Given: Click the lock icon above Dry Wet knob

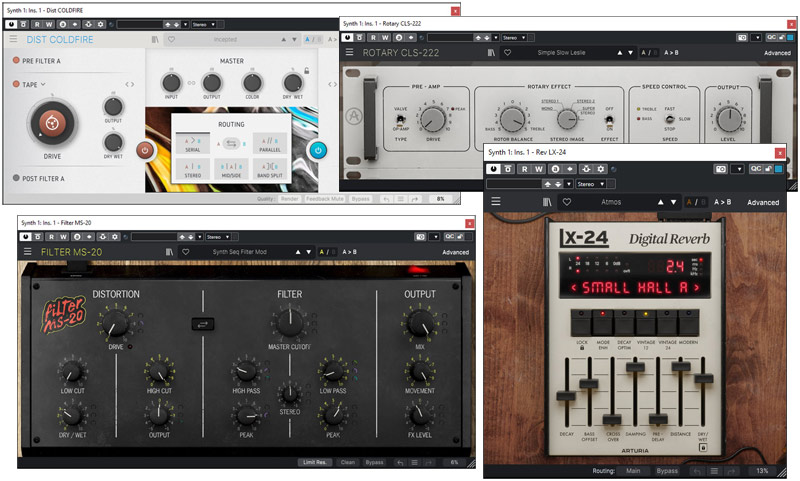Looking at the screenshot, I should 305,70.
